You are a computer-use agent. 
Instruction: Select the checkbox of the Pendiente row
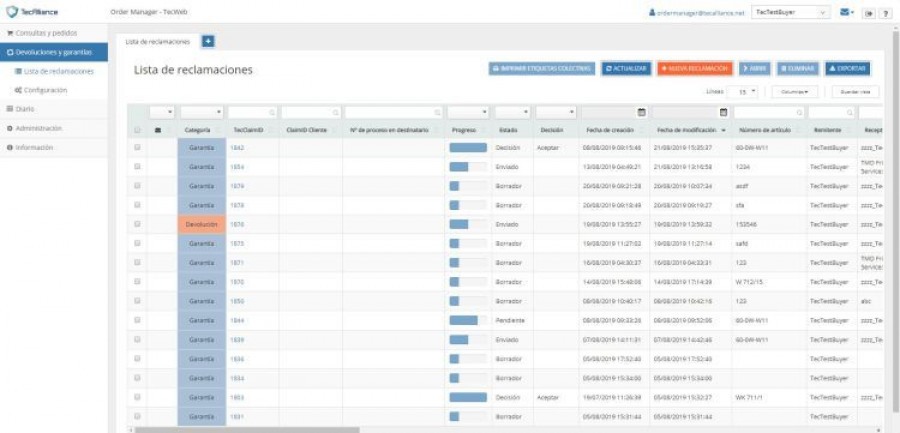pyautogui.click(x=137, y=320)
